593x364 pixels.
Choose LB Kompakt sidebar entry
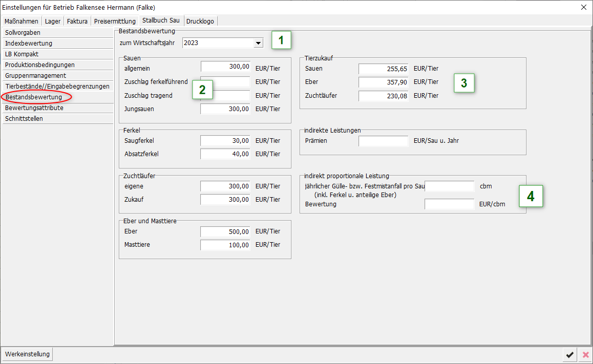(x=22, y=54)
